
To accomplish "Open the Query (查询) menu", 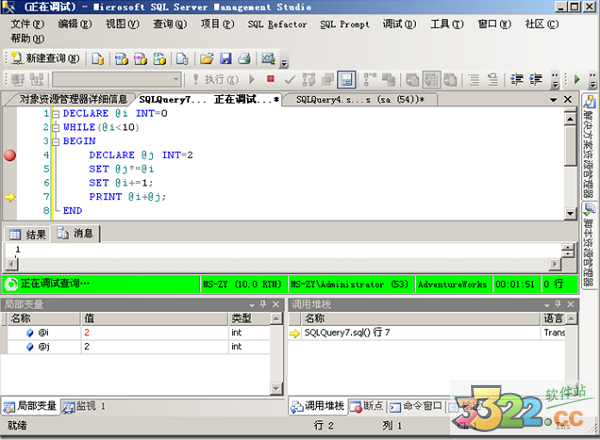I will pos(168,23).
